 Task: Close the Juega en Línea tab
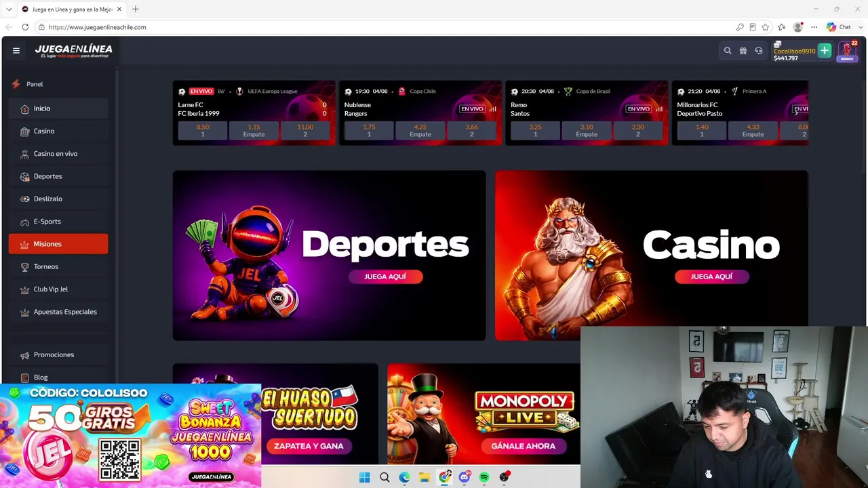(119, 9)
